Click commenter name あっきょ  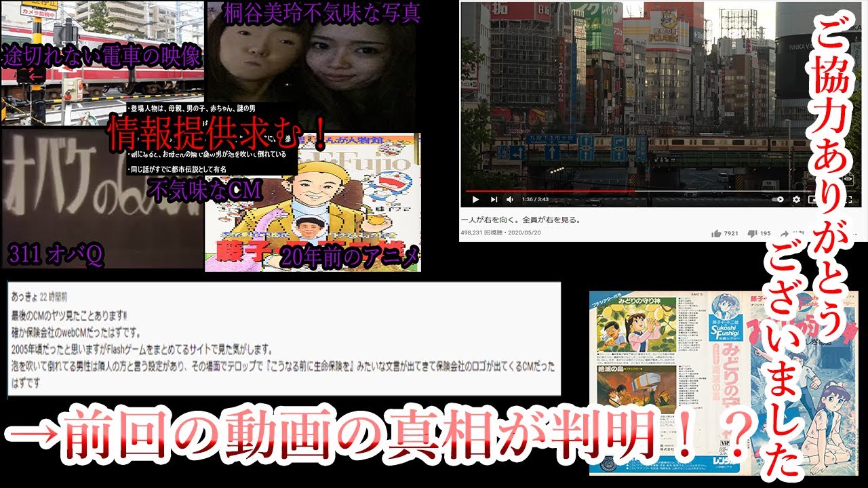(x=24, y=298)
